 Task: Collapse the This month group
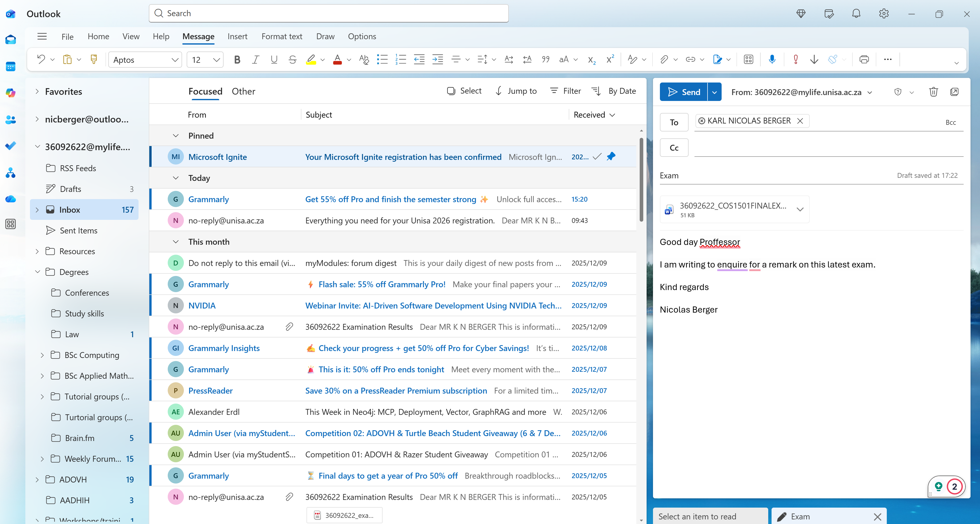[x=176, y=242]
